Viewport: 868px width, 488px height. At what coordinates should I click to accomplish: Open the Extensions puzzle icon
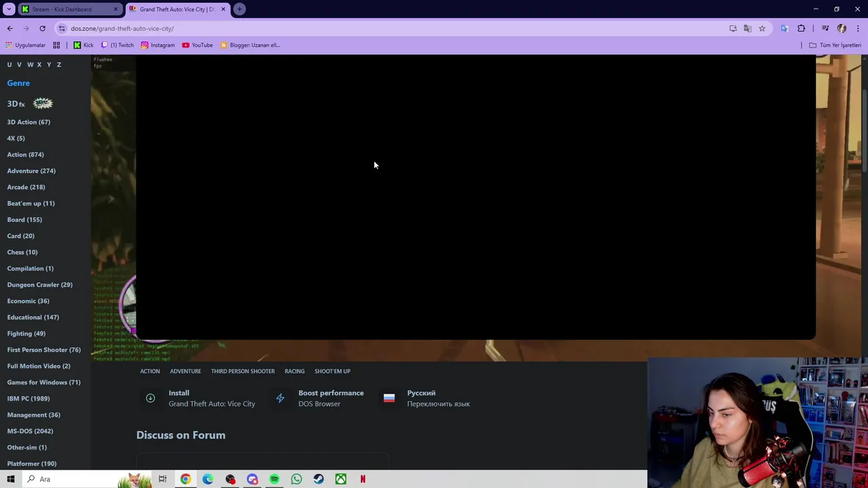point(802,28)
